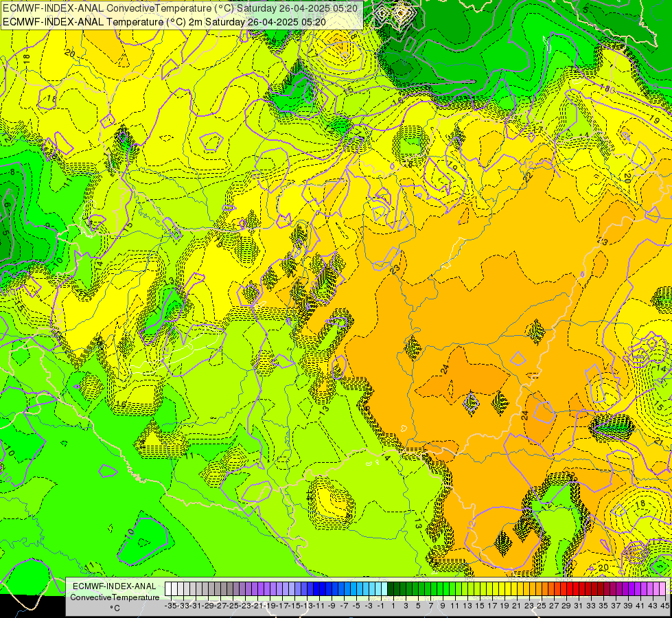The height and width of the screenshot is (618, 672).
Task: Click the legend scale label '27'
Action: pyautogui.click(x=554, y=606)
